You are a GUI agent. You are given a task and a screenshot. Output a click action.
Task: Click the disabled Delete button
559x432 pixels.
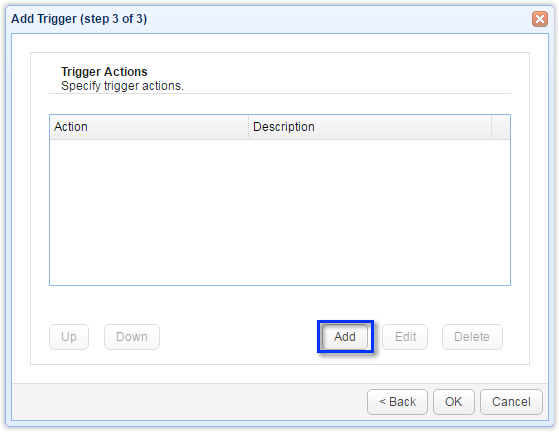[x=472, y=336]
